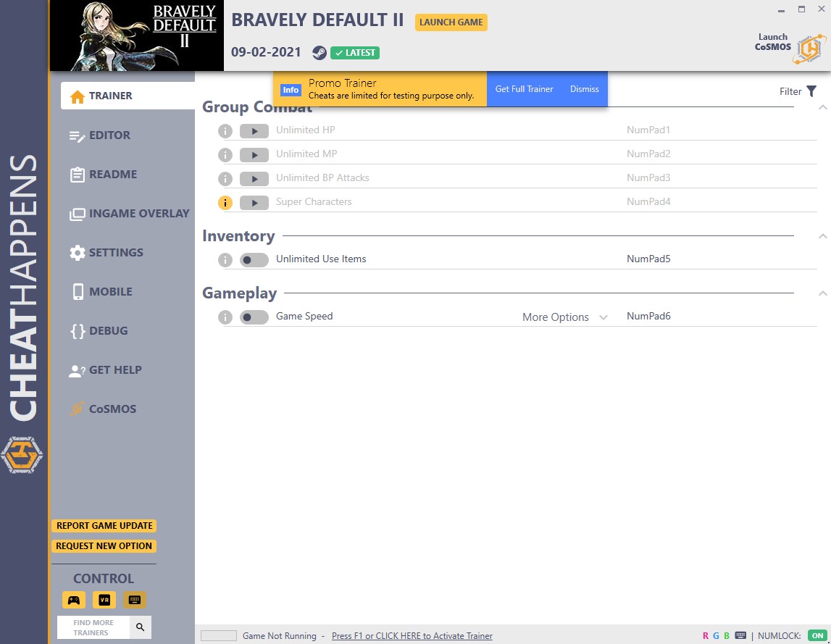Click info icon for Unlimited BP Attacks

pyautogui.click(x=225, y=179)
